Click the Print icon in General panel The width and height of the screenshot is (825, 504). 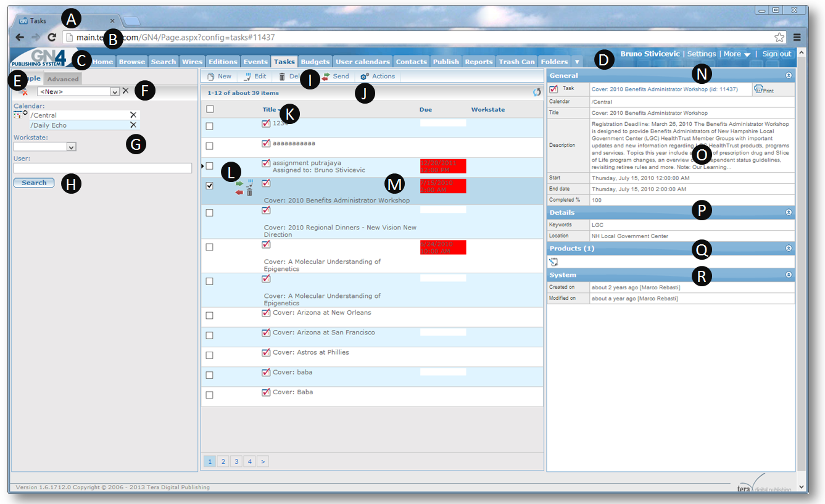pos(763,89)
